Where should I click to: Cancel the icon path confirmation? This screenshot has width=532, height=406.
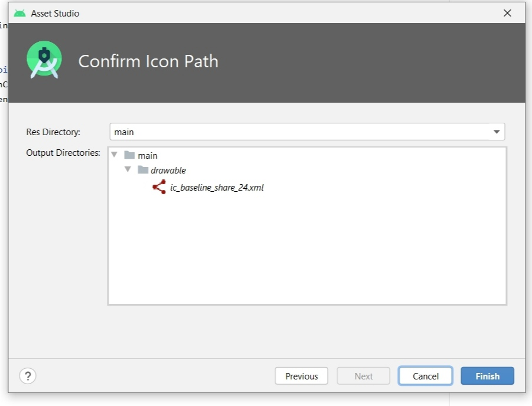425,376
